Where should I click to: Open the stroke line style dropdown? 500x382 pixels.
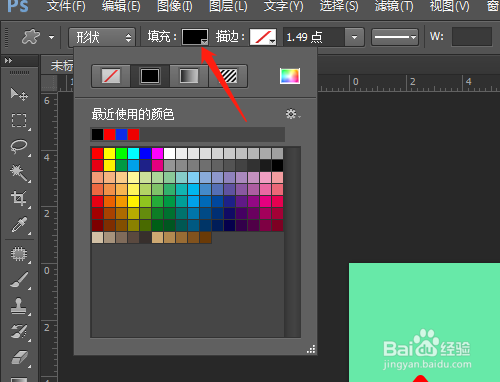coord(395,37)
